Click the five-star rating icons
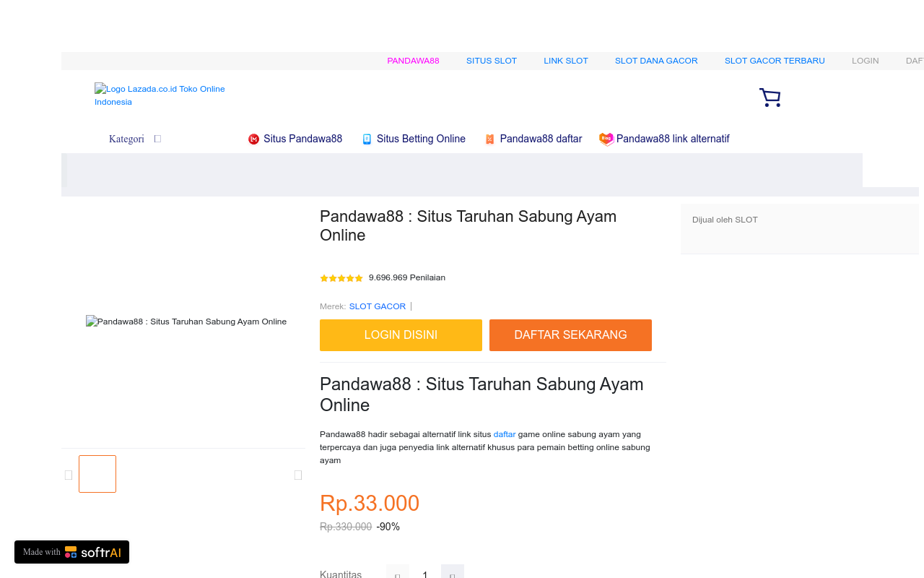The width and height of the screenshot is (924, 578). click(x=341, y=278)
